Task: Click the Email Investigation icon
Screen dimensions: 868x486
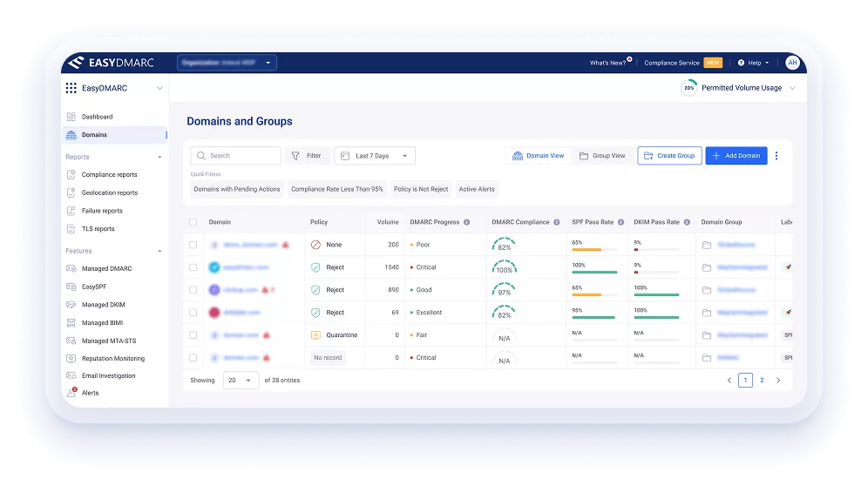Action: [71, 376]
